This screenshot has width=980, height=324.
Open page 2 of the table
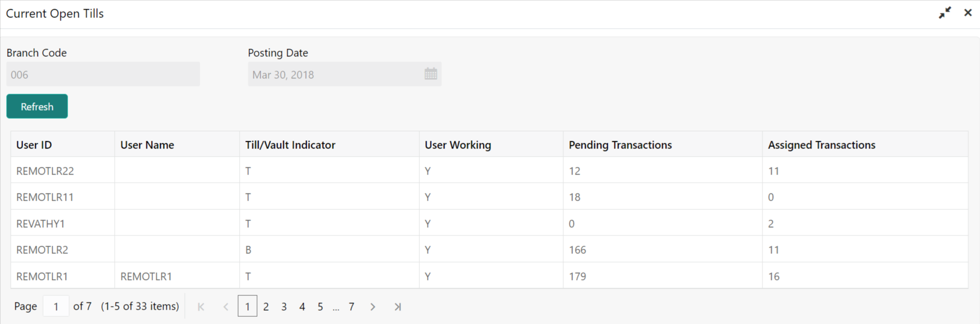point(266,307)
